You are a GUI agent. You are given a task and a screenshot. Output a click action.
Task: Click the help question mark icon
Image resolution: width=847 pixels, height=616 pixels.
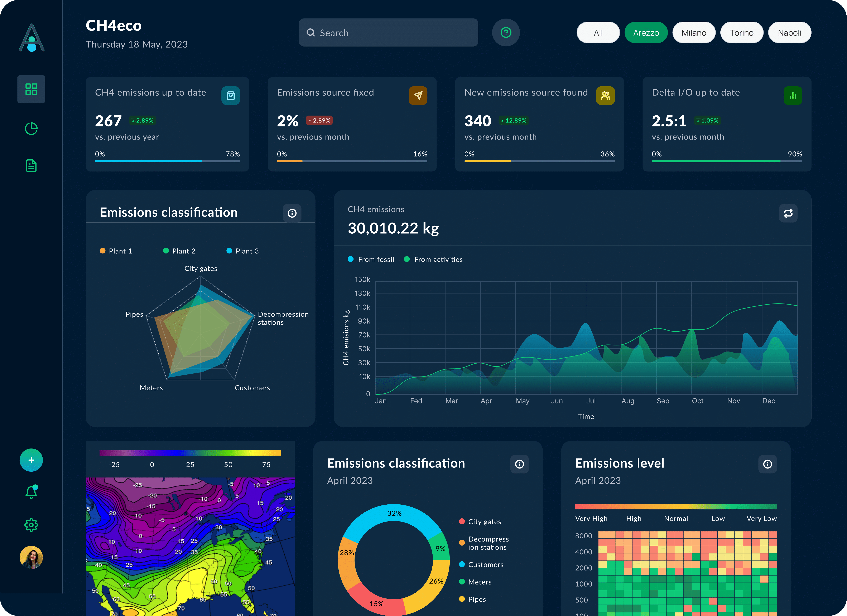pos(506,33)
